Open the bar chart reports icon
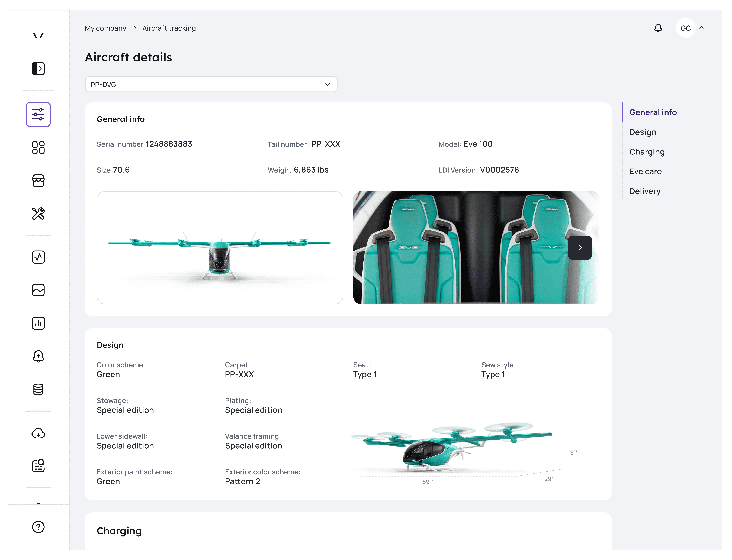This screenshot has height=560, width=732. (38, 323)
